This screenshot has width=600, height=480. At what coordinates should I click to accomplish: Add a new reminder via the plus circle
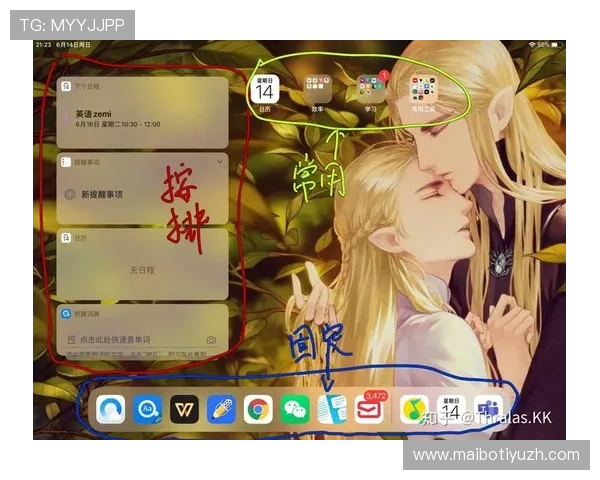(x=70, y=194)
